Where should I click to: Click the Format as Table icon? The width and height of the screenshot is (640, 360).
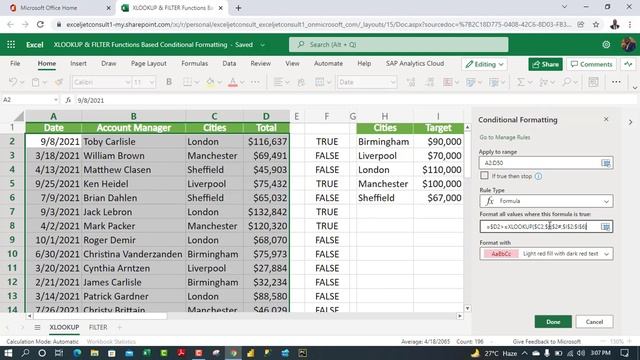[471, 82]
